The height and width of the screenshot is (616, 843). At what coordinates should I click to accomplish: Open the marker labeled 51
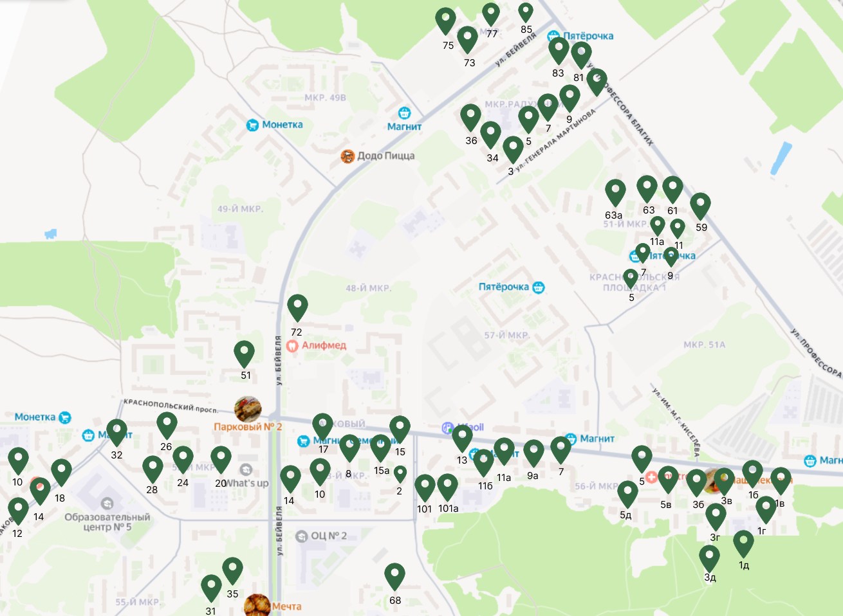pyautogui.click(x=244, y=354)
